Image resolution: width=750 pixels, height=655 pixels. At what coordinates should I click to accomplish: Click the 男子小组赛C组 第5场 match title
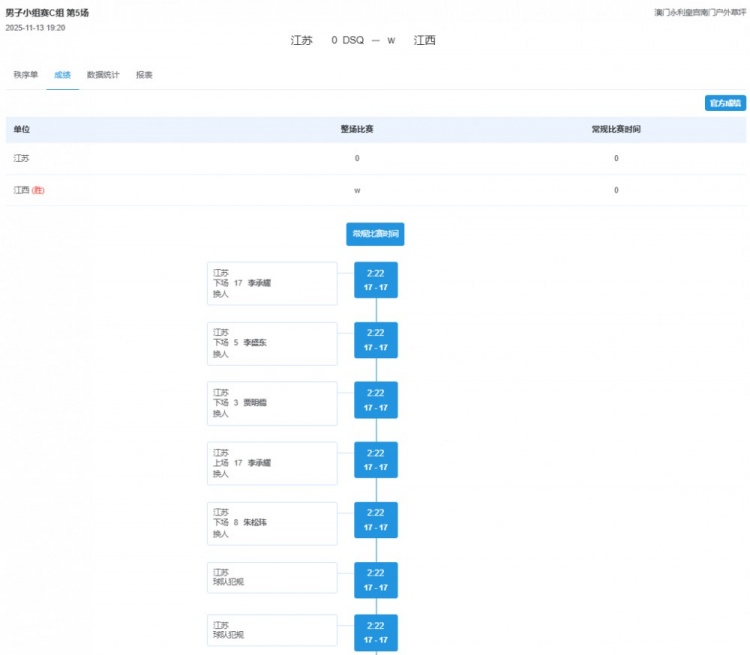pyautogui.click(x=49, y=13)
